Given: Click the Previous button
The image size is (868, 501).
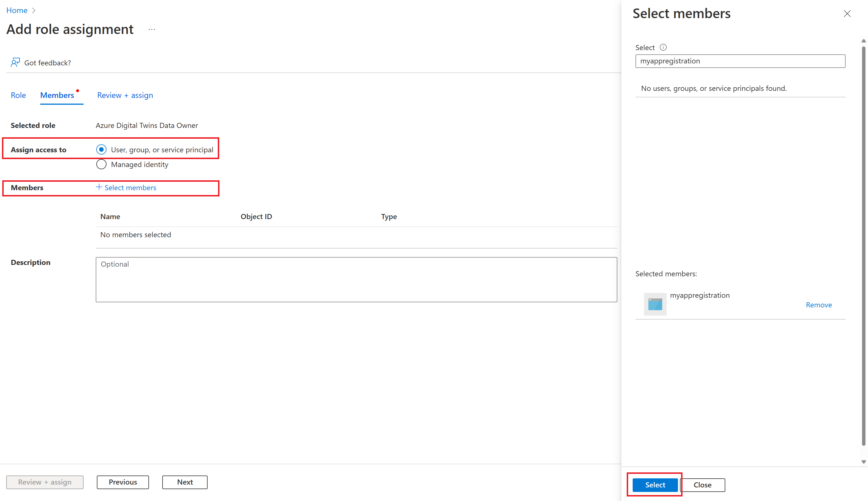Looking at the screenshot, I should [x=123, y=482].
